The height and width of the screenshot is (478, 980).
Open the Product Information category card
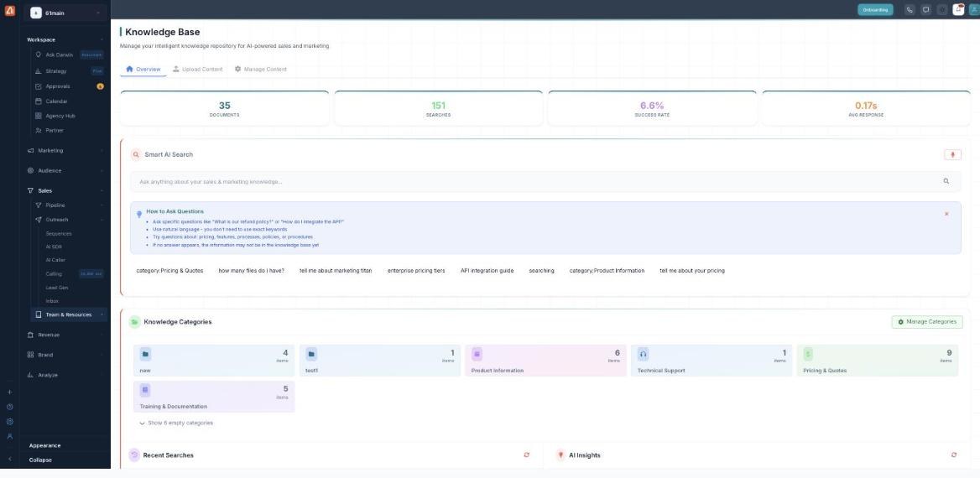pyautogui.click(x=545, y=361)
